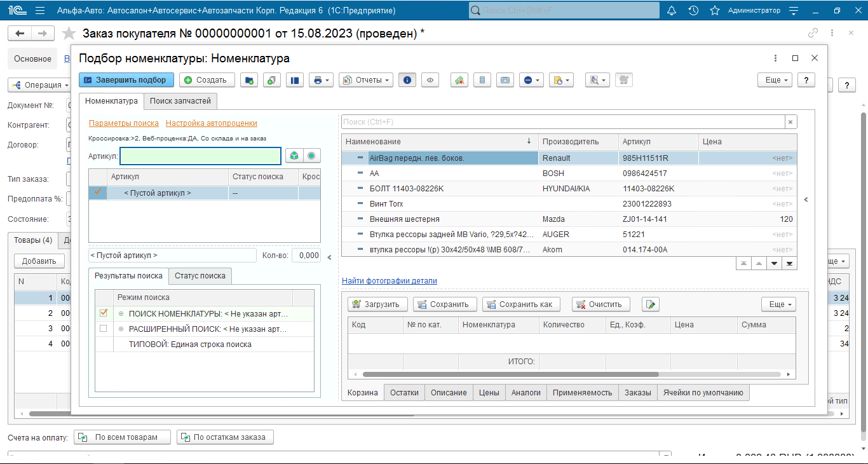Click the columns layout icon in the selection toolbar

294,80
